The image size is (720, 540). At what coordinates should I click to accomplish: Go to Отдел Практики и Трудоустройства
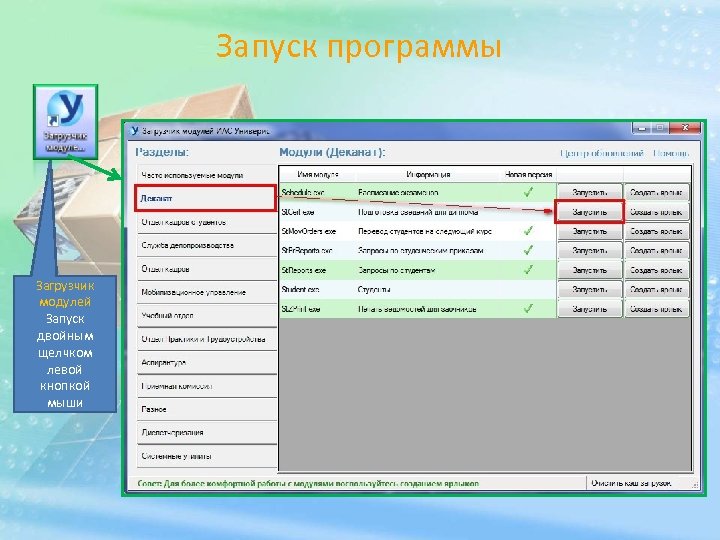point(207,339)
